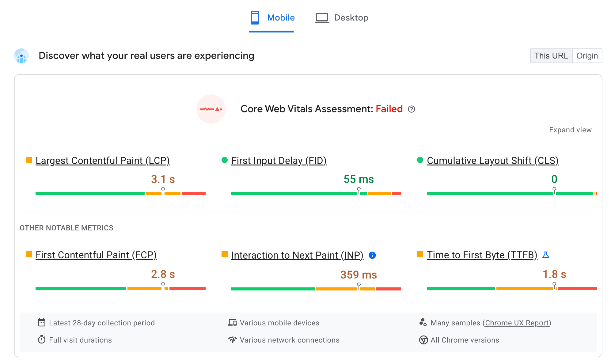Click the Core Web Vitals failed status icon

coord(213,109)
